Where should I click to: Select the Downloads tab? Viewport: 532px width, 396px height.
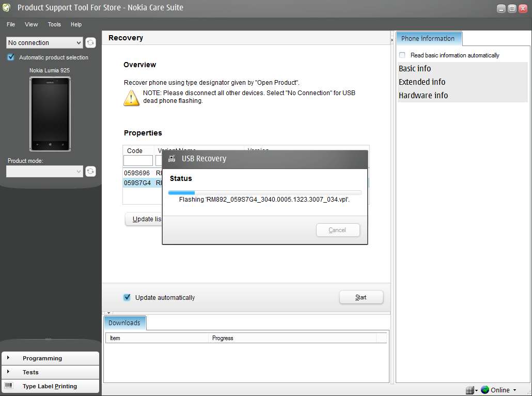[x=124, y=323]
